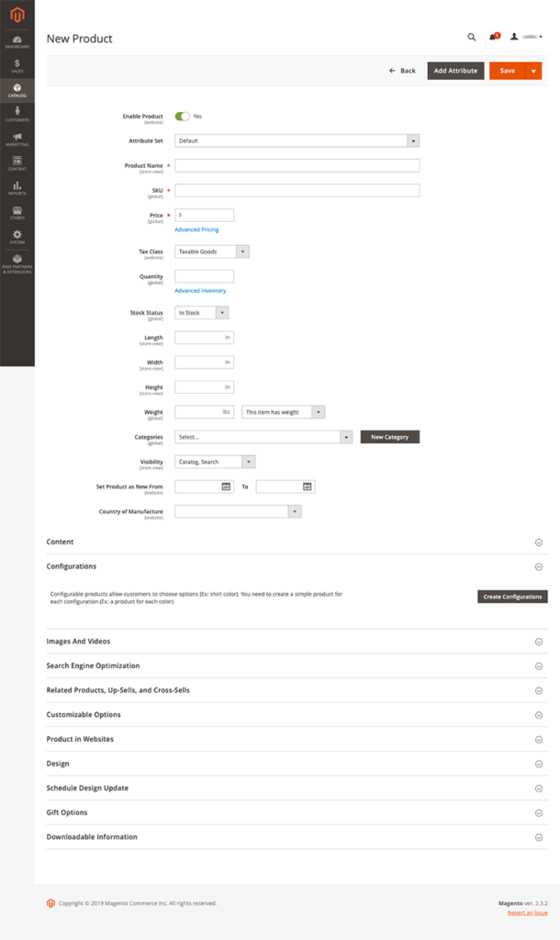Open the System gear icon

pyautogui.click(x=17, y=237)
